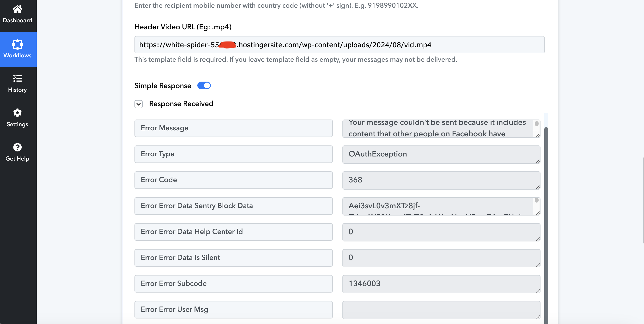The height and width of the screenshot is (324, 644).
Task: Open the Dashboard home icon
Action: click(17, 9)
